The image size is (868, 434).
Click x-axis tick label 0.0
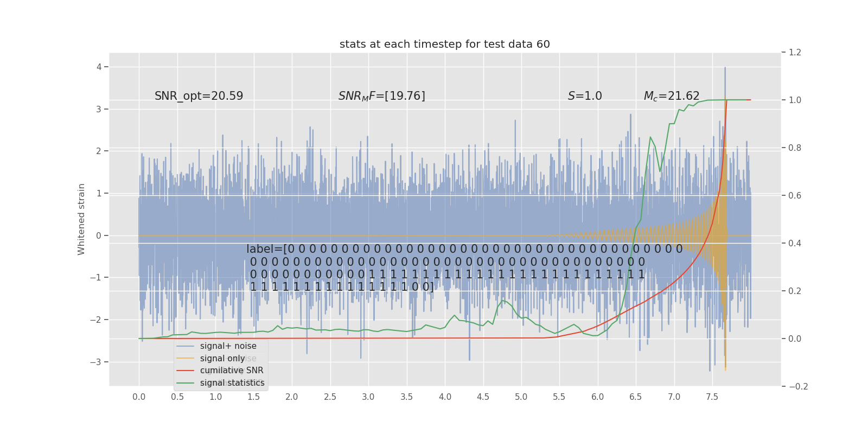point(139,397)
